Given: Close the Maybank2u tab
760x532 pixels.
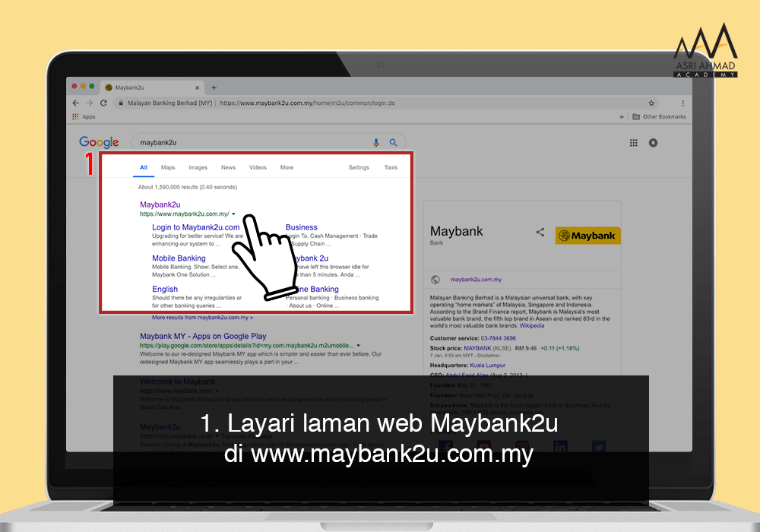Looking at the screenshot, I should (x=198, y=87).
